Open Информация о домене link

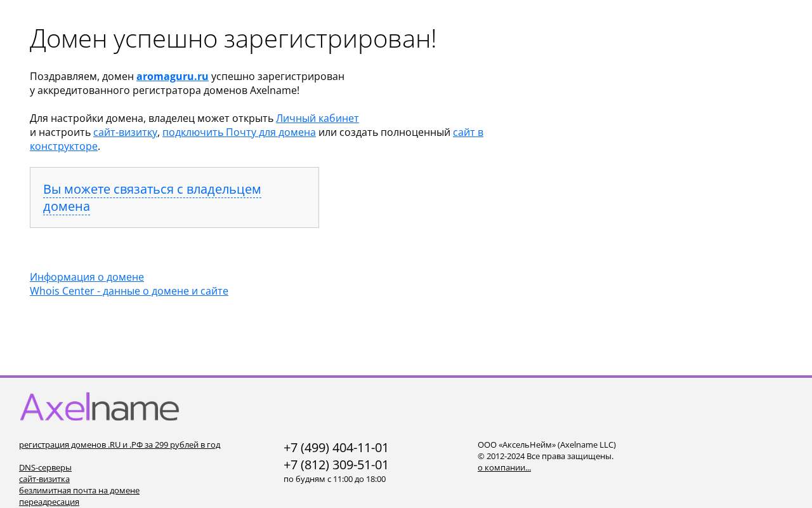87,277
